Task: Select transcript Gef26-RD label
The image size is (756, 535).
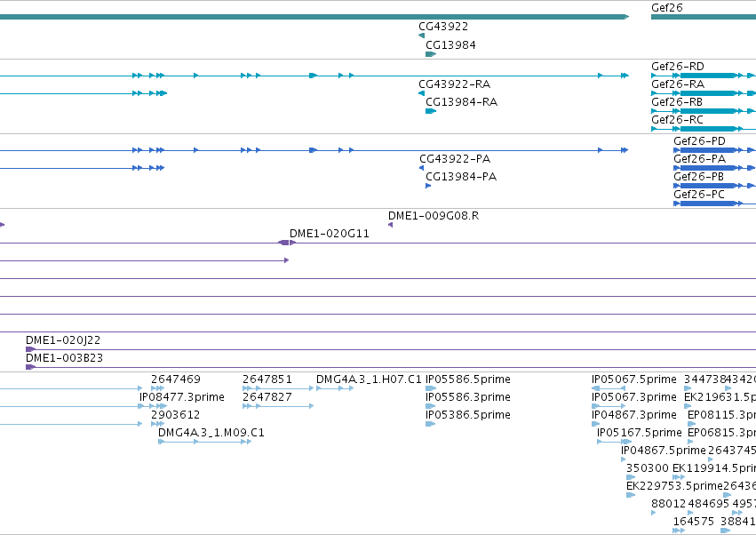Action: click(678, 67)
